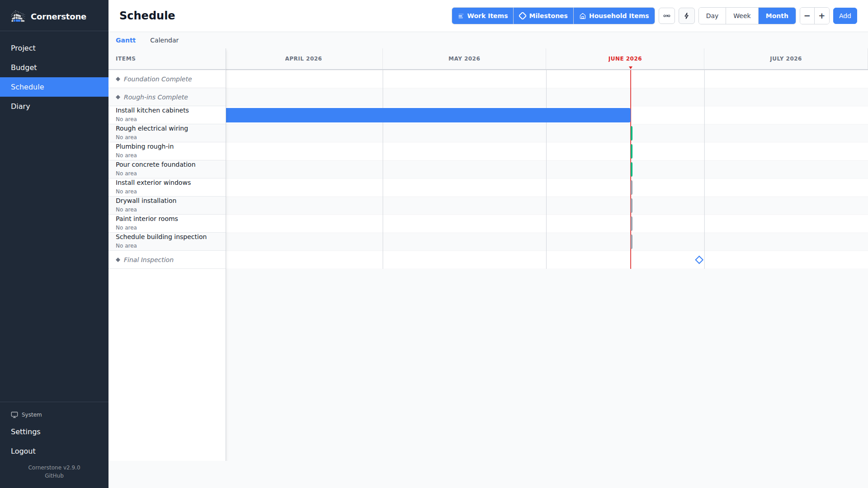This screenshot has width=868, height=488.
Task: Click the green Pour concrete foundation bar
Action: coord(632,169)
